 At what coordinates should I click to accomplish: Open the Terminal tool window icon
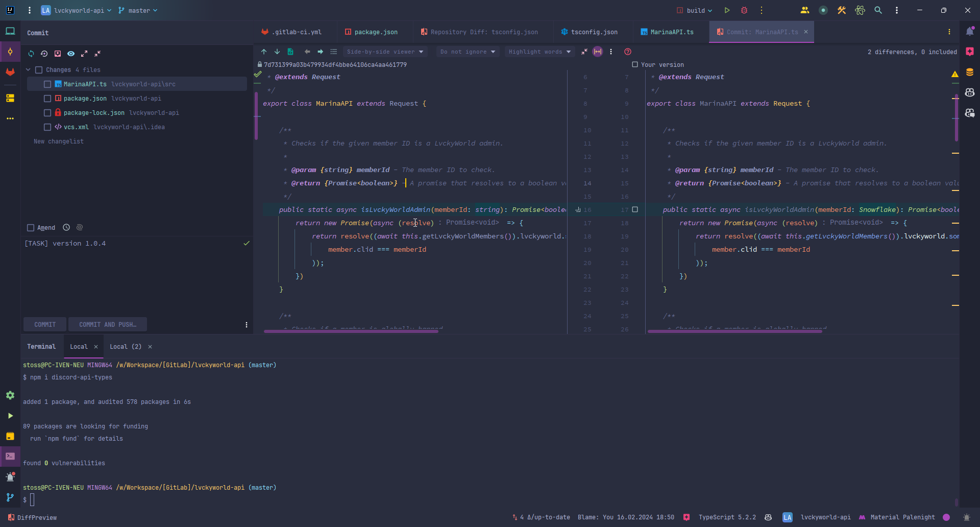tap(10, 456)
